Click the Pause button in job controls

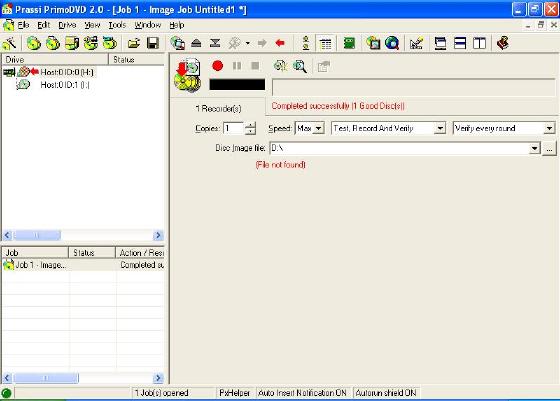click(x=236, y=66)
